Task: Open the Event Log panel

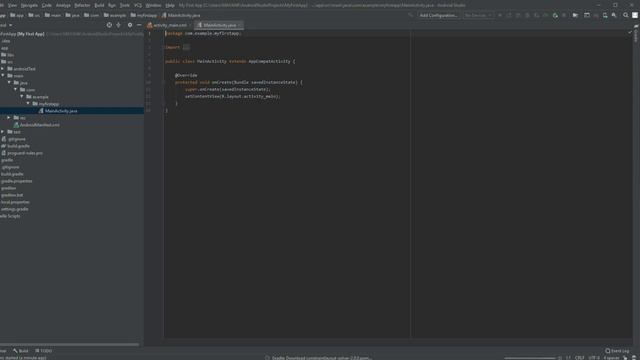Action: click(x=617, y=351)
